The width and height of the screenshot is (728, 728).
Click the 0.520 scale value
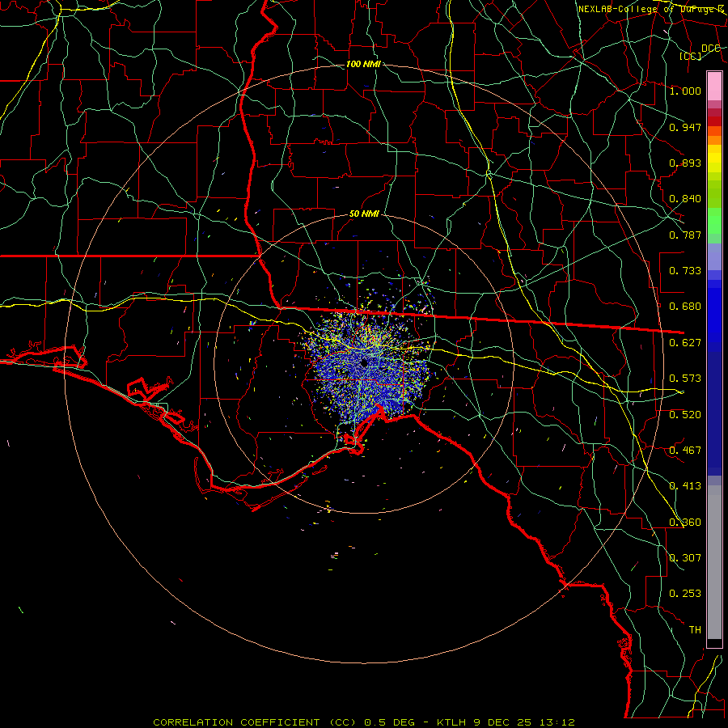tap(685, 415)
